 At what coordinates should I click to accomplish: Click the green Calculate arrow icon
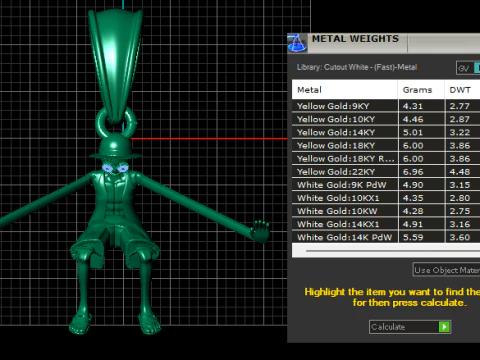click(x=444, y=327)
